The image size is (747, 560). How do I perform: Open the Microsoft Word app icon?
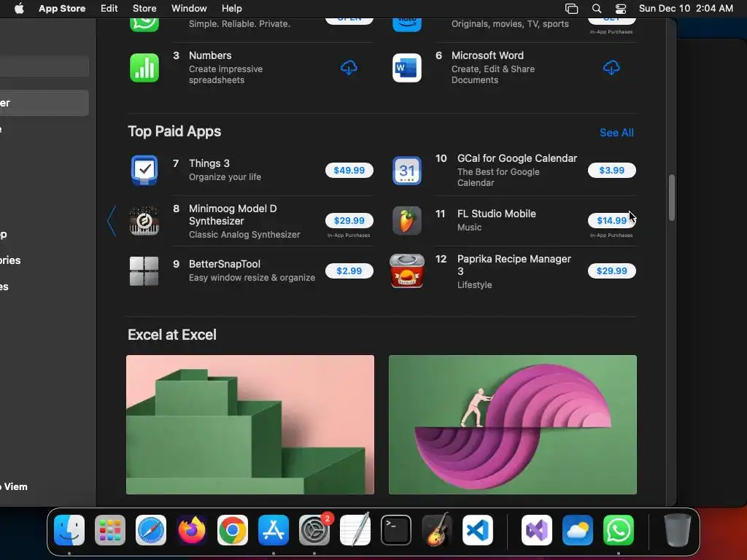pyautogui.click(x=407, y=68)
